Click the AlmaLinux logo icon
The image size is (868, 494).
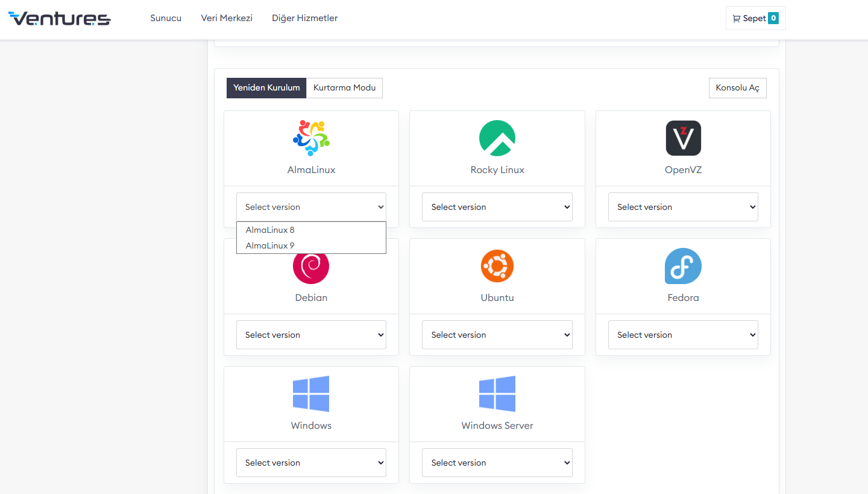point(311,138)
